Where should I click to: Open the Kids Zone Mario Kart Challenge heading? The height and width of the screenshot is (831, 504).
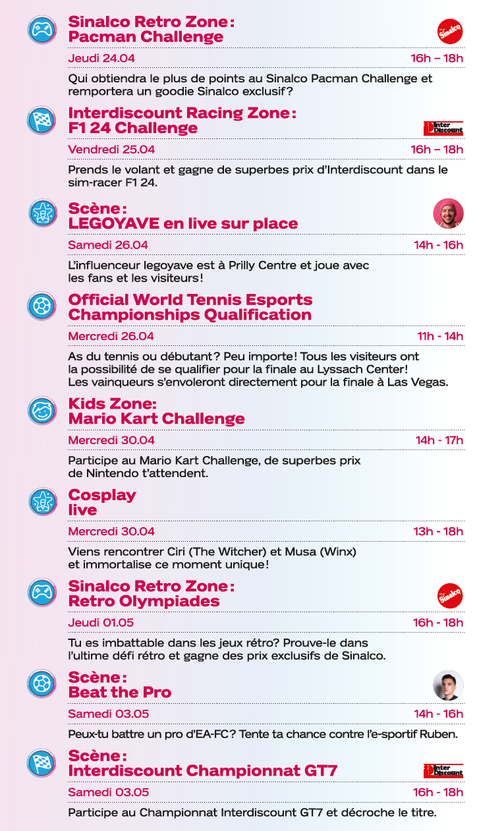tap(156, 411)
